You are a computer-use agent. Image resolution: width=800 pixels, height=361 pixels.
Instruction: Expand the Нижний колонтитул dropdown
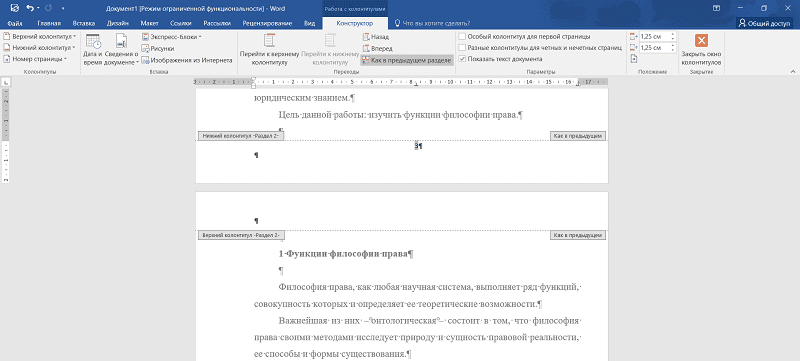39,47
